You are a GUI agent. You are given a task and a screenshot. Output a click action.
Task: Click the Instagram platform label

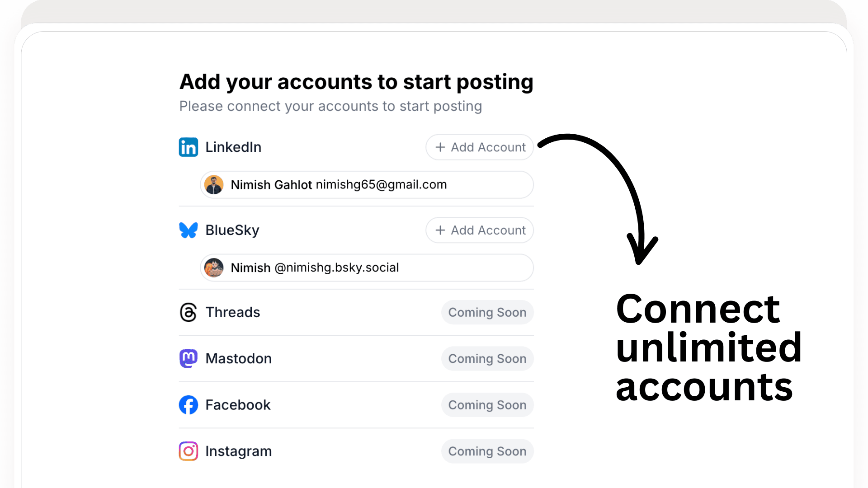239,451
